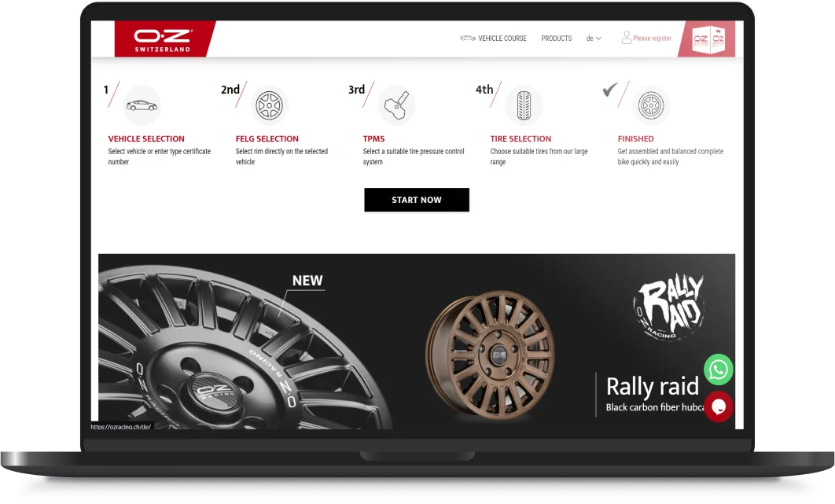Click the TPMS sensor icon
Viewport: 835px width, 504px height.
(x=397, y=105)
